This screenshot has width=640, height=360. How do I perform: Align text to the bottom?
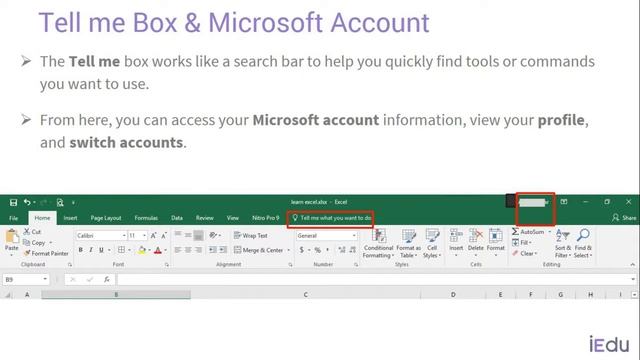[198, 235]
